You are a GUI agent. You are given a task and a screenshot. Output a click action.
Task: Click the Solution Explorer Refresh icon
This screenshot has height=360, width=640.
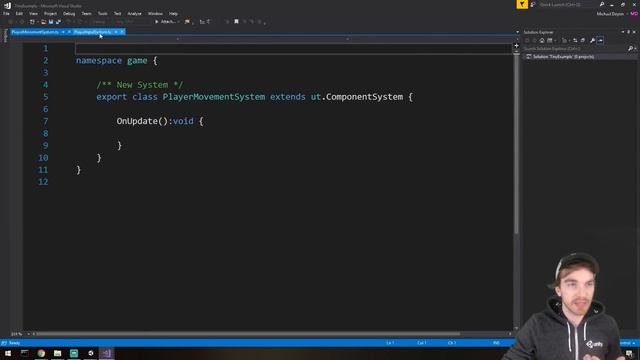(x=575, y=40)
